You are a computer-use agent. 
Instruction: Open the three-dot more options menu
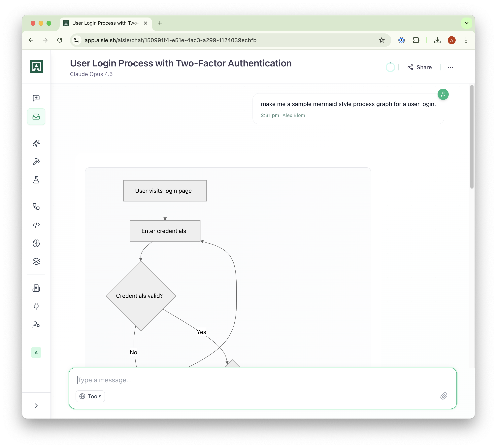[x=450, y=67]
